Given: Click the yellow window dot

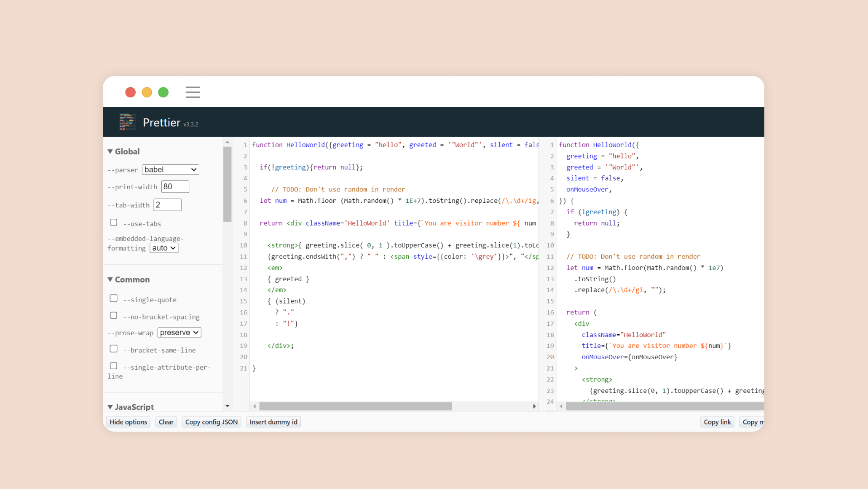Looking at the screenshot, I should coord(147,92).
